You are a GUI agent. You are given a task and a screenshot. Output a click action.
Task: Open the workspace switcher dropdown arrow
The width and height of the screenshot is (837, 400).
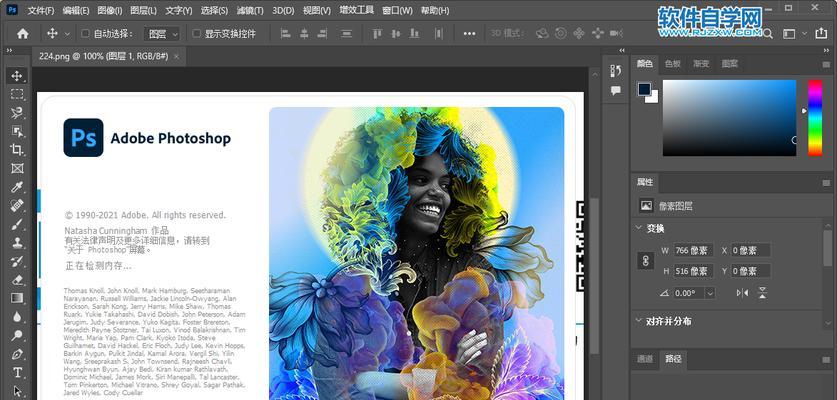click(x=804, y=34)
